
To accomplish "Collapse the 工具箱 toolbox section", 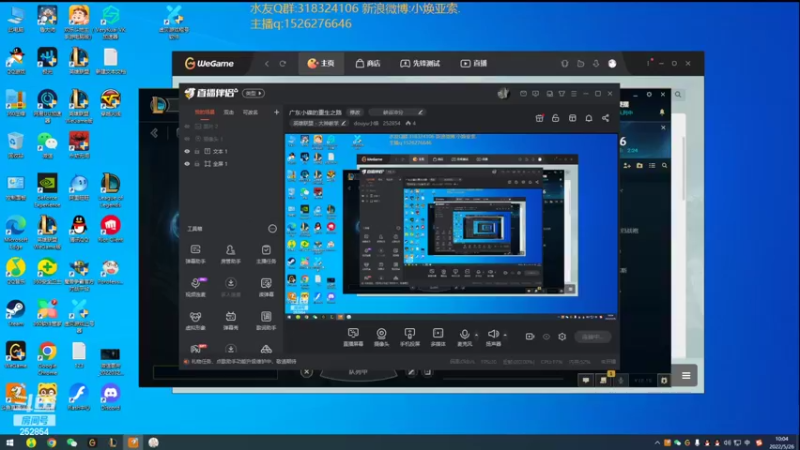I will coord(272,229).
